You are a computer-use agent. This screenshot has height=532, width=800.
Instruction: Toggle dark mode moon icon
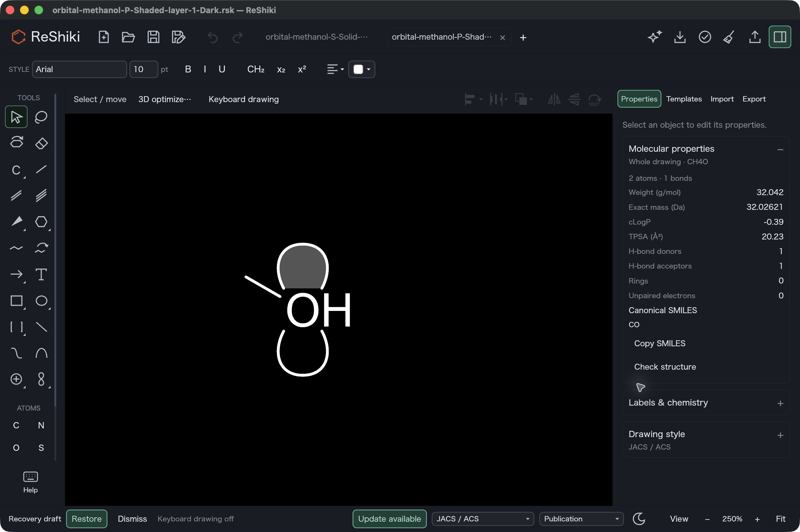[639, 519]
